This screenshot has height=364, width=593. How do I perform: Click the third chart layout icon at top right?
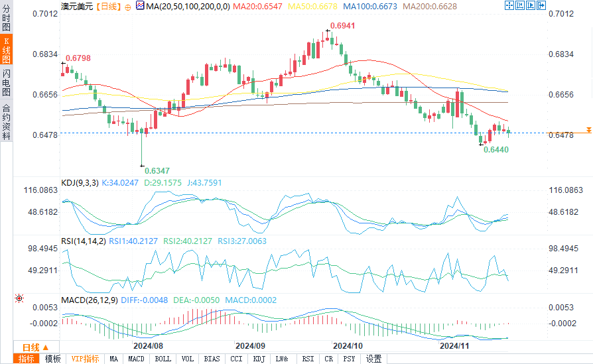[531, 5]
